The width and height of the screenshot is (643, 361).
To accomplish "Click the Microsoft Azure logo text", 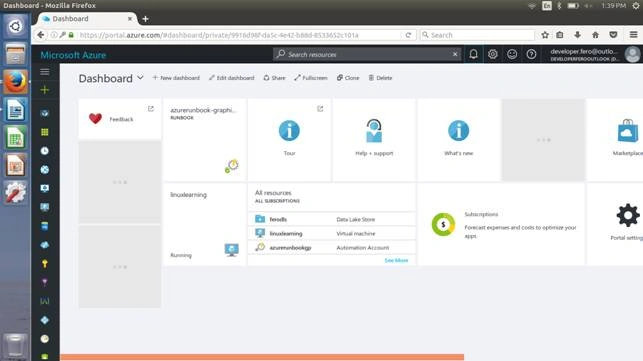I will (73, 55).
